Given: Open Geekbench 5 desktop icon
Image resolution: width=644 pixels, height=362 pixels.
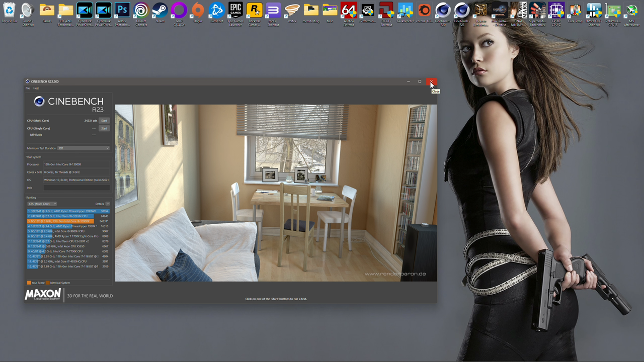Looking at the screenshot, I should [405, 13].
